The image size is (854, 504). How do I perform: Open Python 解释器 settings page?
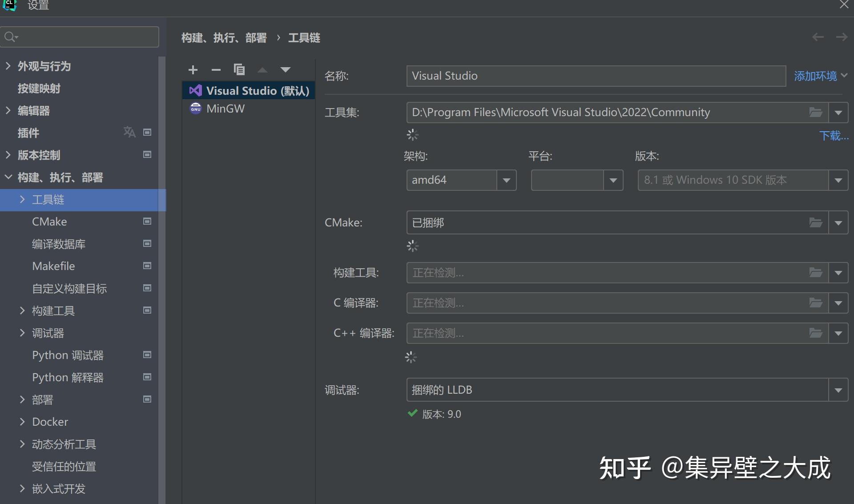pos(68,378)
